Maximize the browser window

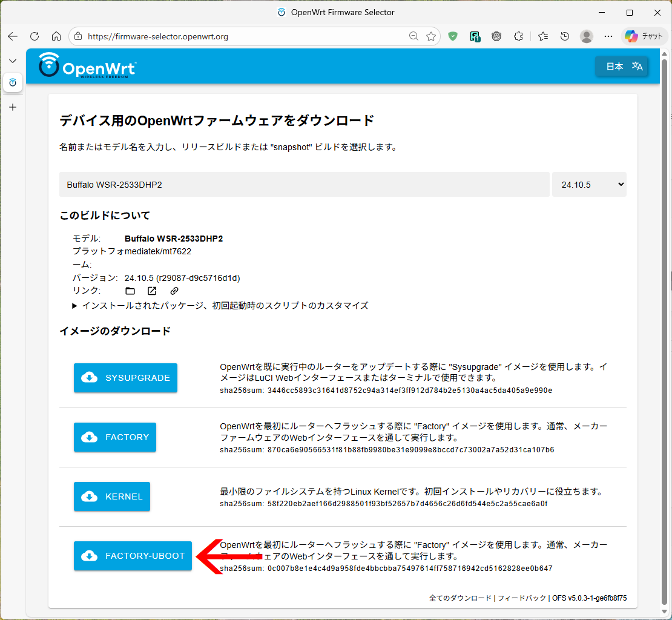point(630,13)
